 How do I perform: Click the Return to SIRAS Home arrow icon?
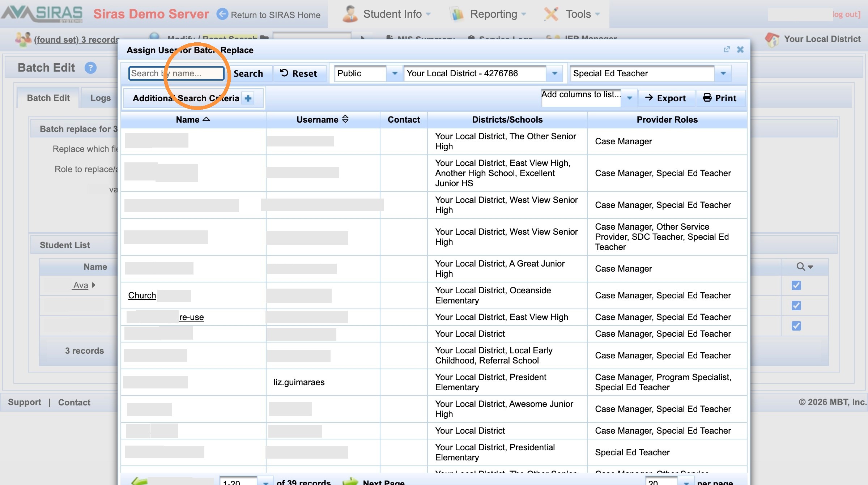222,14
